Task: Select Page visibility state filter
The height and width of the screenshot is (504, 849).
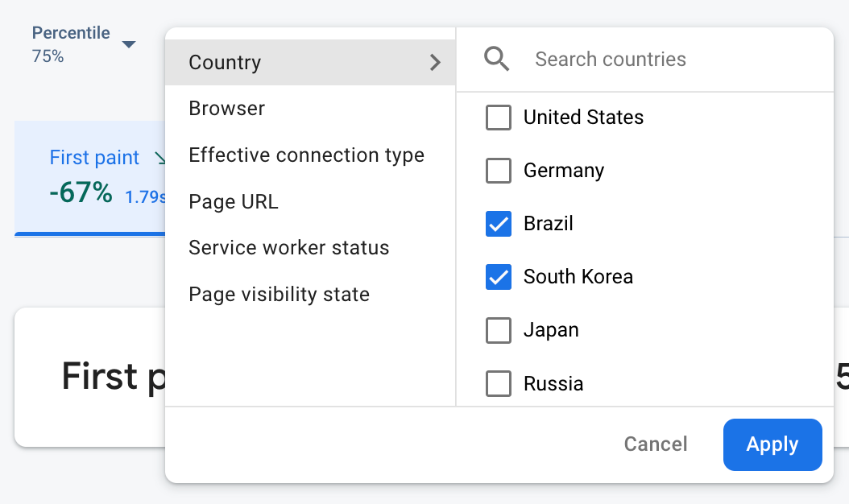Action: tap(279, 295)
